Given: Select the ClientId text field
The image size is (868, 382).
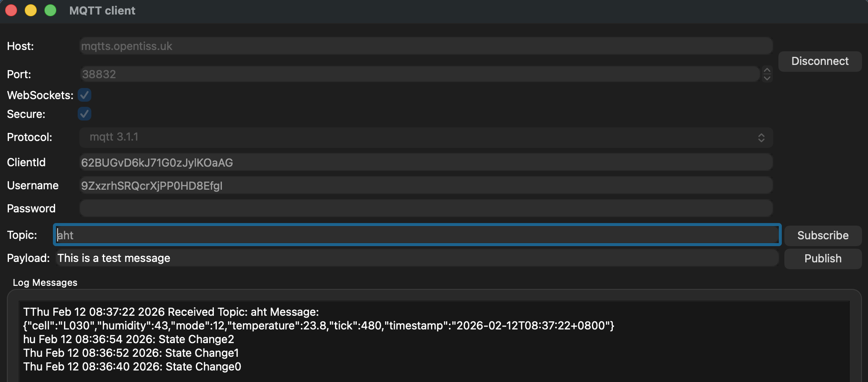Looking at the screenshot, I should (x=425, y=163).
